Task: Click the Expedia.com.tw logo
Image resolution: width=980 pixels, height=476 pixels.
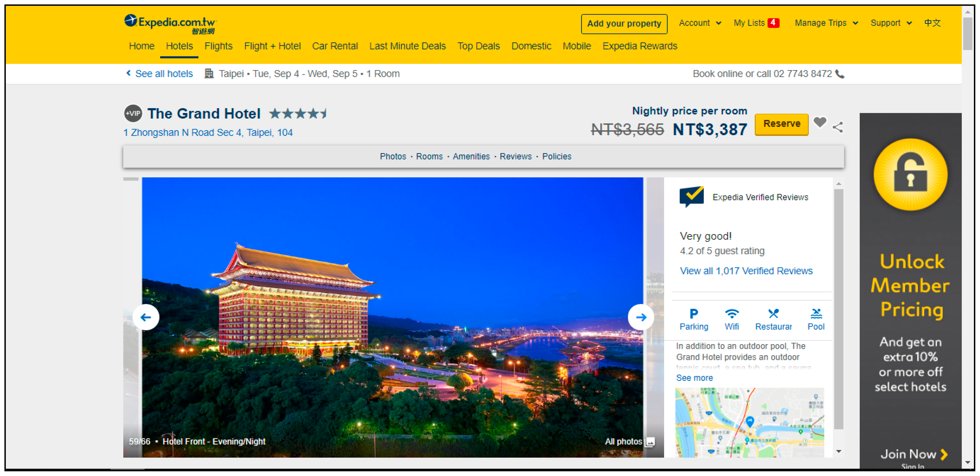Action: click(x=170, y=23)
